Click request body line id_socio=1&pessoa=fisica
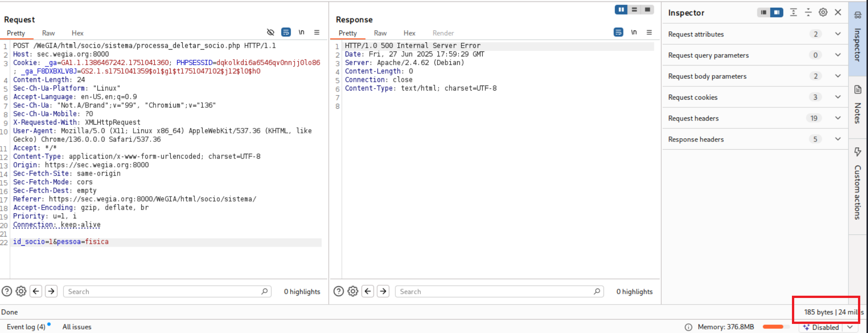Image resolution: width=868 pixels, height=333 pixels. tap(61, 242)
